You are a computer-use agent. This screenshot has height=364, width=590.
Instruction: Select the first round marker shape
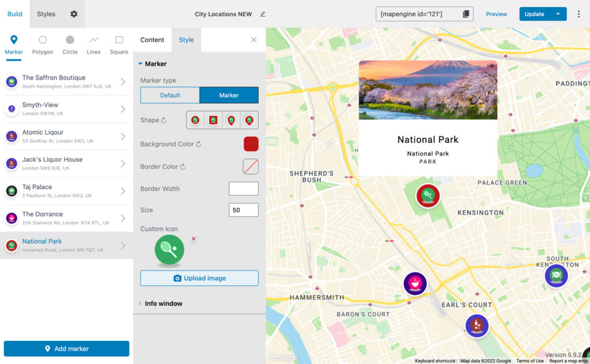195,120
